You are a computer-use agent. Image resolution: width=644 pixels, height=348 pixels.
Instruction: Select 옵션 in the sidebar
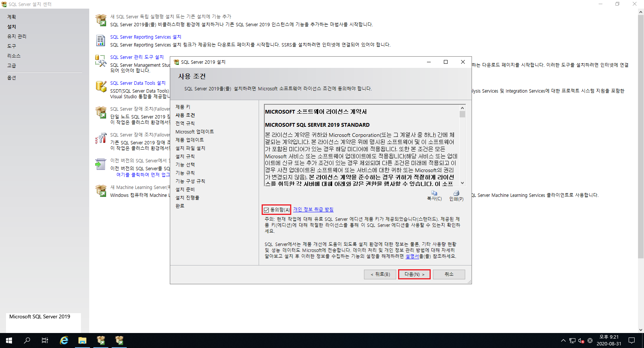click(x=12, y=78)
